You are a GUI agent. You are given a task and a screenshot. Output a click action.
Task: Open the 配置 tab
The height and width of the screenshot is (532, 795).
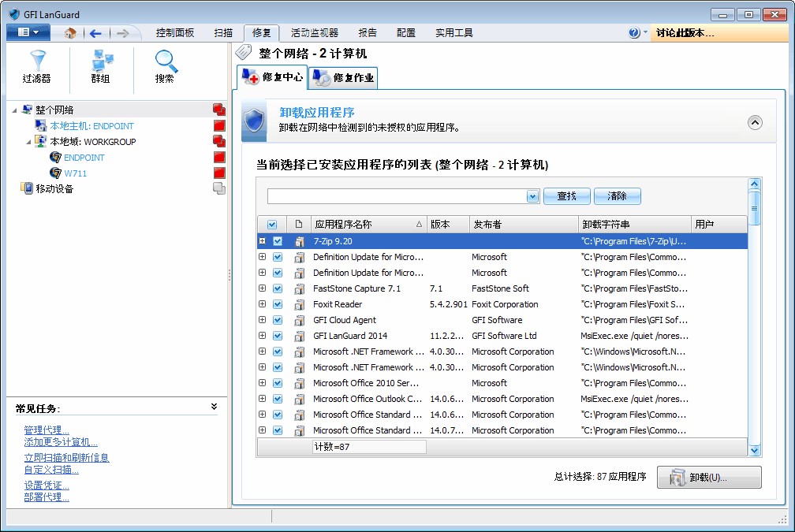click(406, 33)
